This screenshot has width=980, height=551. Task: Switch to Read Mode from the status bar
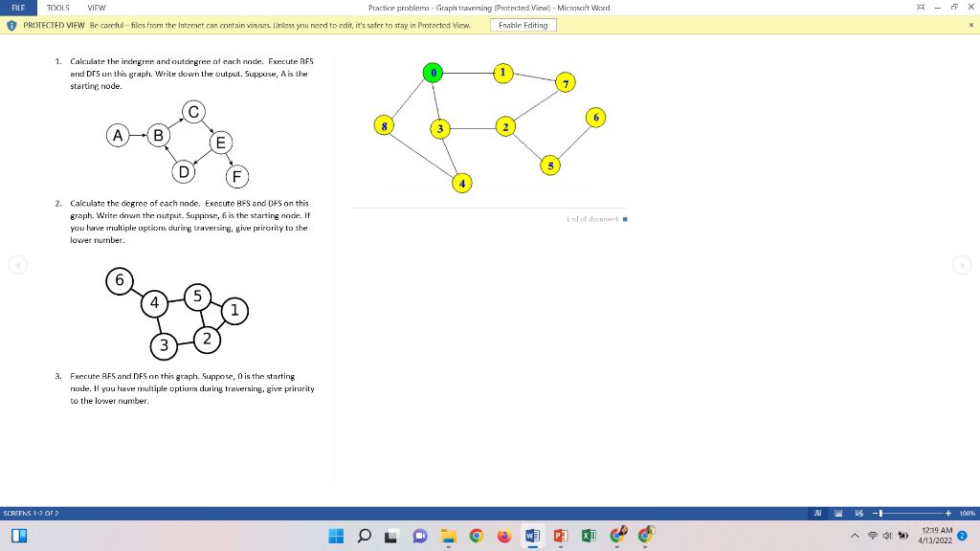coord(817,512)
